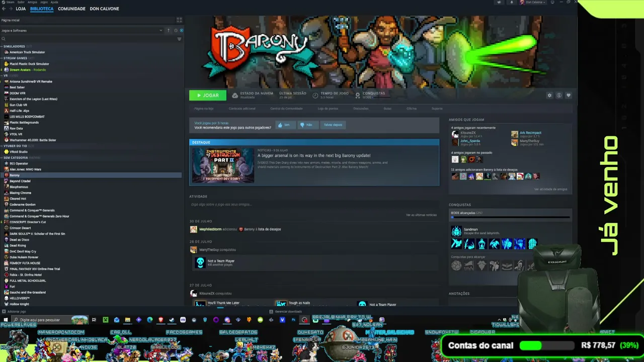Image resolution: width=644 pixels, height=362 pixels.
Task: Open John_Sparda friend profile
Action: 470,141
